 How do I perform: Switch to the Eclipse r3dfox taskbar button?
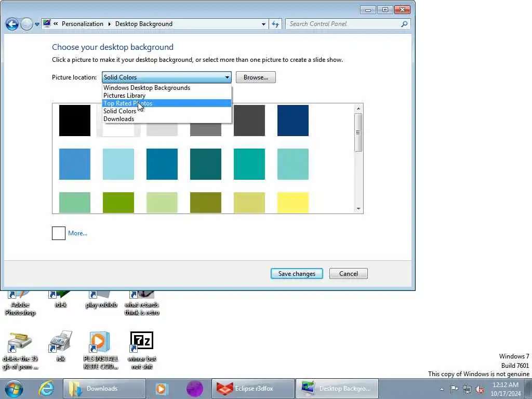coord(253,389)
